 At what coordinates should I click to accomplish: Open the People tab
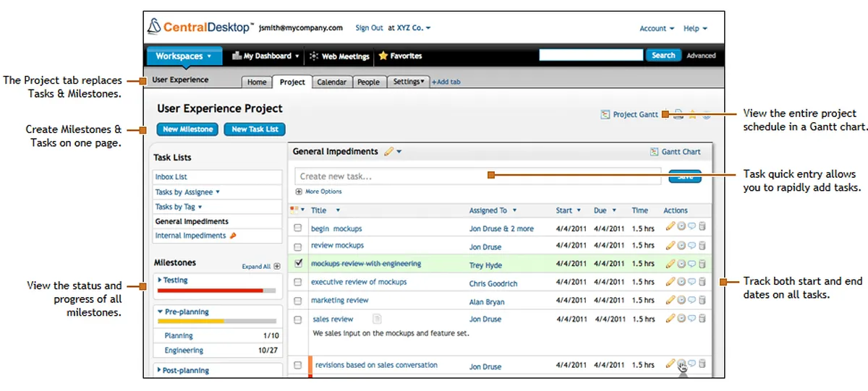tap(369, 82)
